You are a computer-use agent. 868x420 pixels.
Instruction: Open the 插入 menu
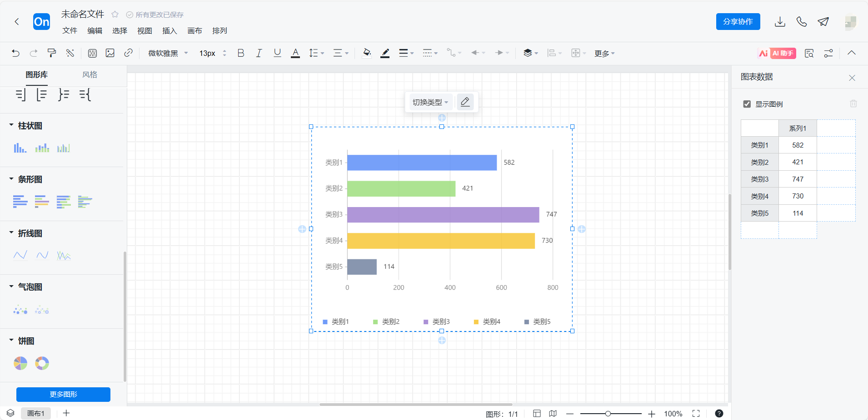[x=170, y=30]
